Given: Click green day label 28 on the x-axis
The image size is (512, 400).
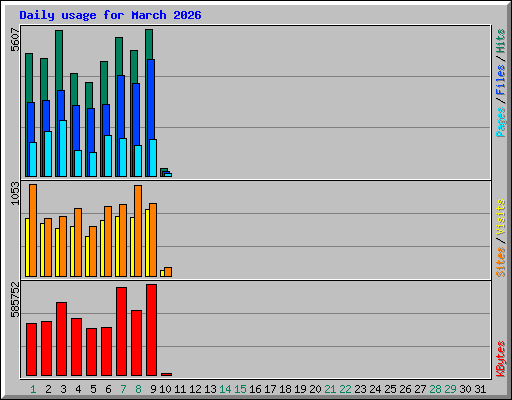Looking at the screenshot, I should pos(435,389).
